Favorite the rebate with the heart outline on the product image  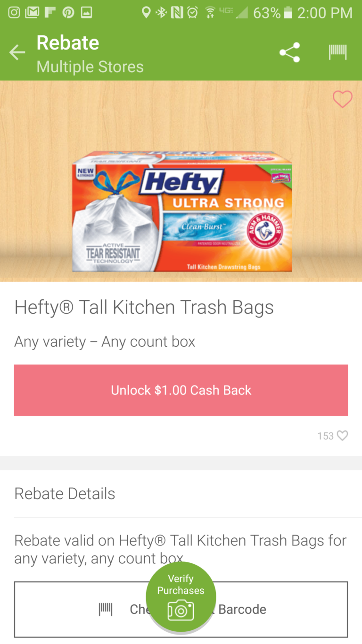[342, 99]
